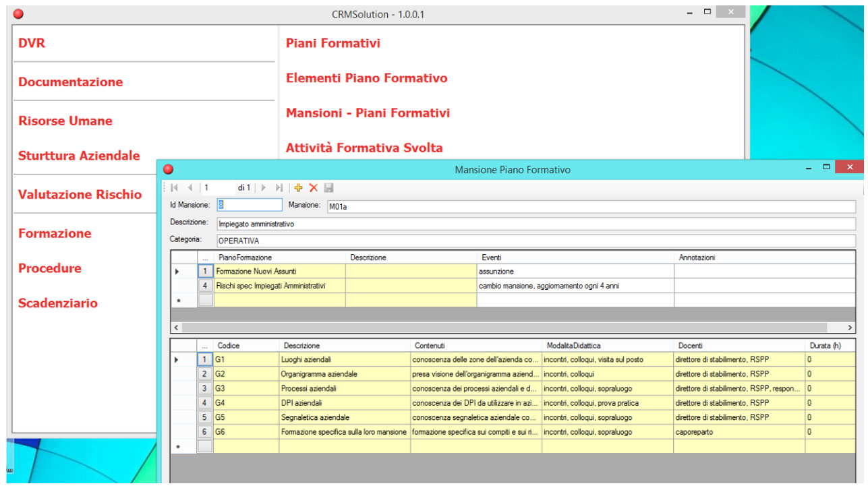Click the red icon in CRMSolution title bar
Image resolution: width=868 pixels, height=490 pixels.
(18, 14)
